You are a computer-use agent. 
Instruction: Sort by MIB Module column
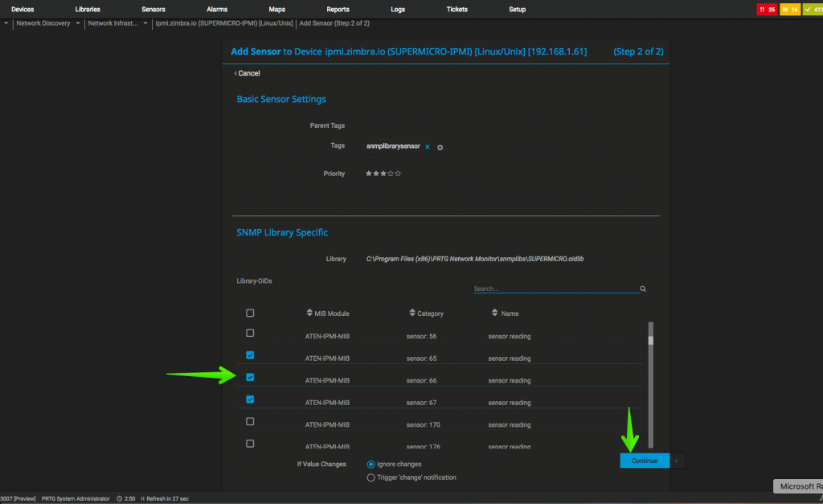328,313
